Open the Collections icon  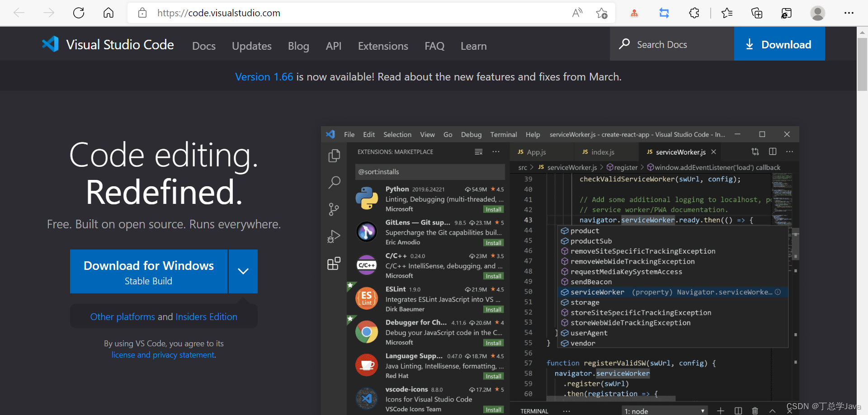tap(757, 13)
